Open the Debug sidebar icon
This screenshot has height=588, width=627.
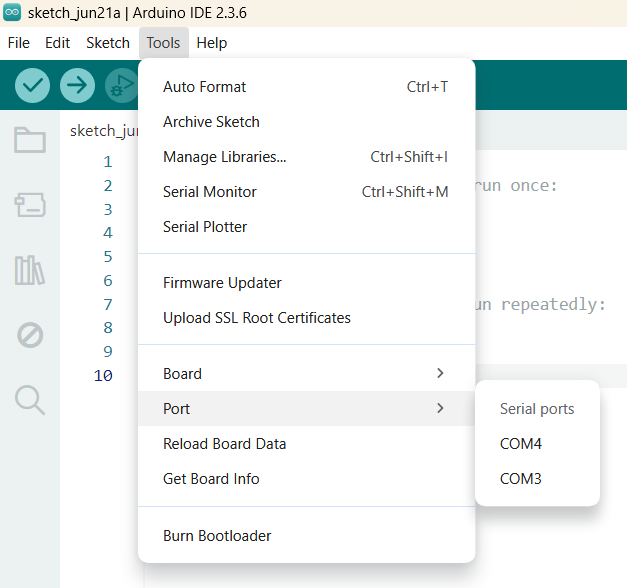pos(30,335)
